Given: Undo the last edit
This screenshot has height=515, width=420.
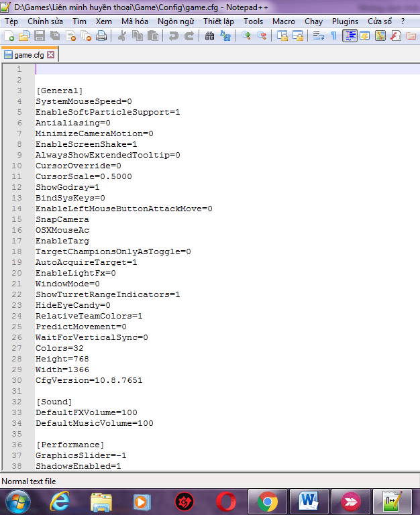Looking at the screenshot, I should click(173, 36).
